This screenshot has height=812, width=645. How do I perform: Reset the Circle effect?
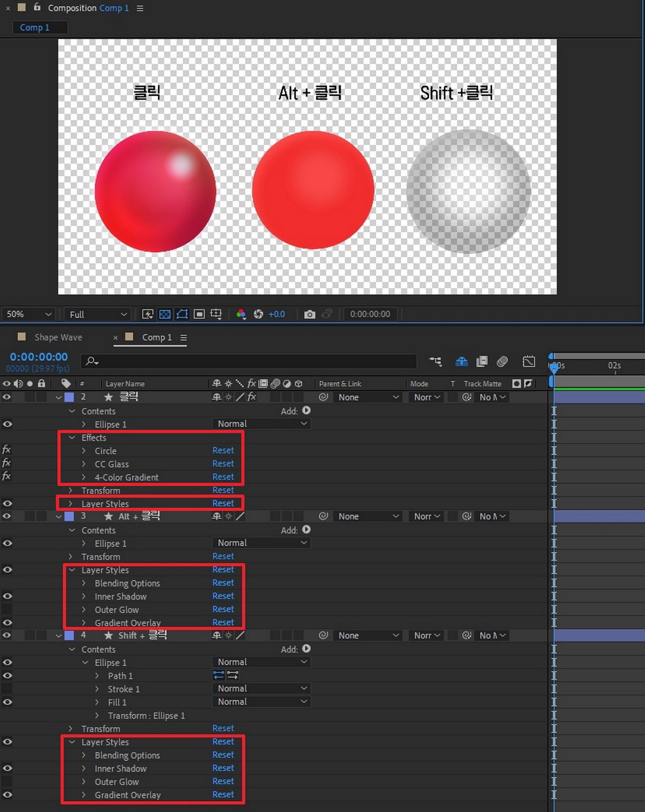pos(223,450)
